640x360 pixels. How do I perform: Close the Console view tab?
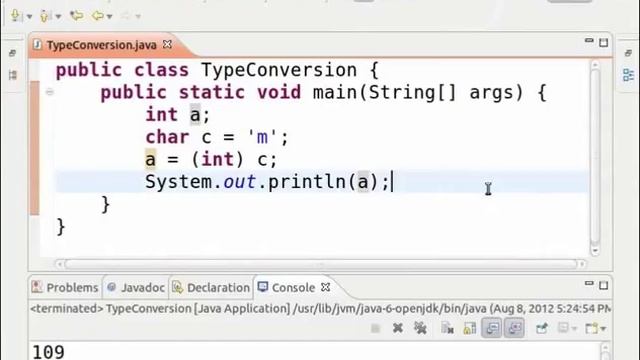coord(325,287)
